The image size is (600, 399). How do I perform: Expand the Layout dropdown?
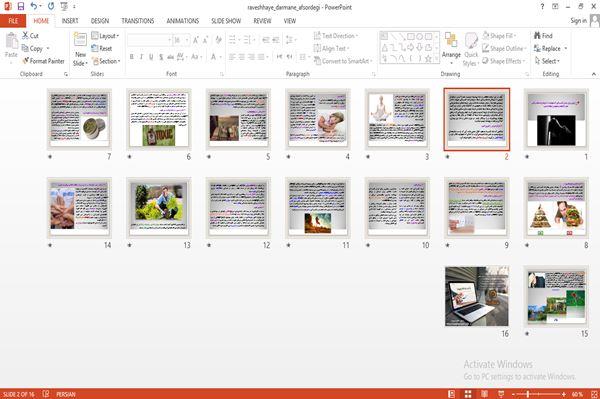pos(105,36)
